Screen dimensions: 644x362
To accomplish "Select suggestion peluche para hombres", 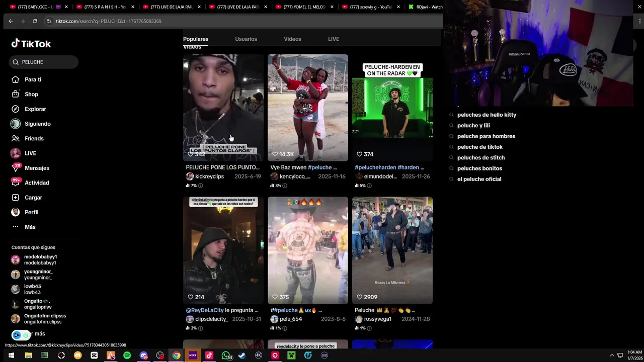I will pos(486,136).
